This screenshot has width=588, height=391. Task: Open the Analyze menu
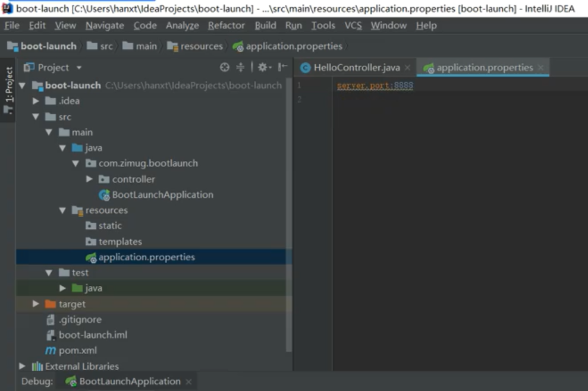tap(183, 26)
